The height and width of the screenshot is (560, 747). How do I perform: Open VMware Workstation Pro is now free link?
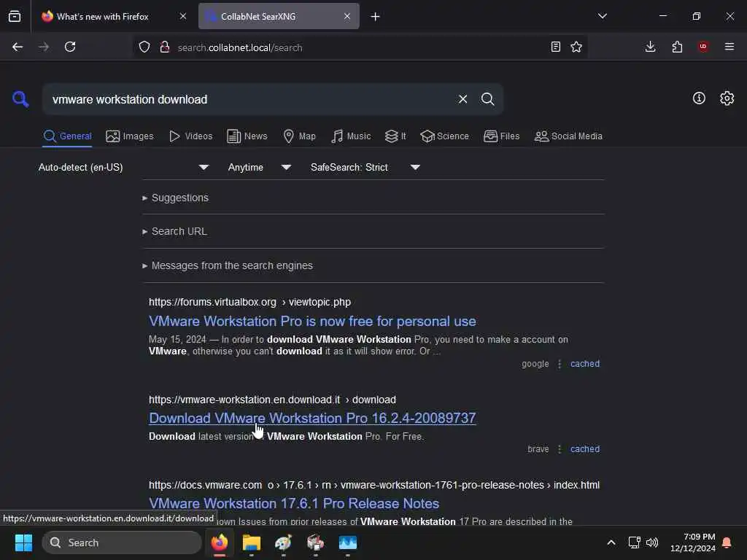tap(312, 322)
